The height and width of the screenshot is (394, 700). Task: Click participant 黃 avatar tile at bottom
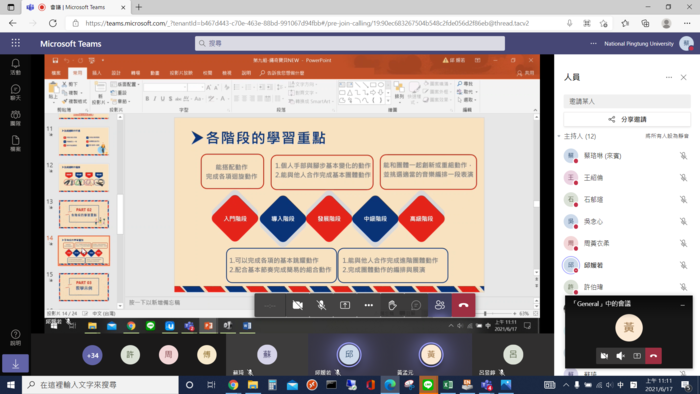click(x=431, y=355)
